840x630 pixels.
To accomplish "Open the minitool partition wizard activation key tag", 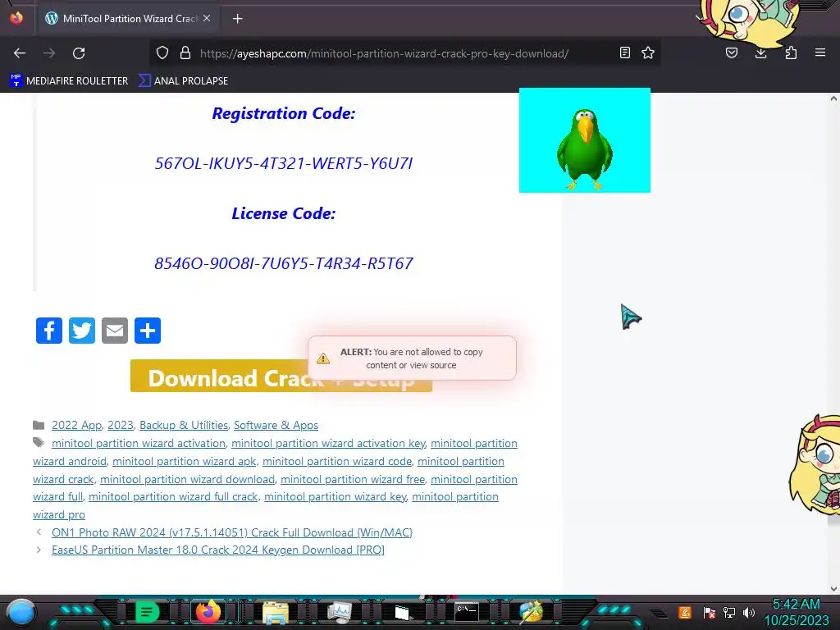I will [x=328, y=444].
